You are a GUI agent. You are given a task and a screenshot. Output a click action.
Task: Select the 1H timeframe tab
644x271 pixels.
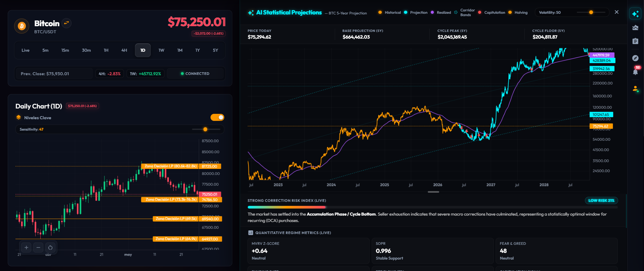[x=106, y=50]
